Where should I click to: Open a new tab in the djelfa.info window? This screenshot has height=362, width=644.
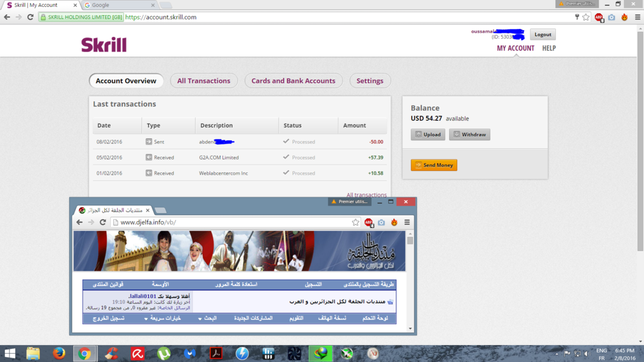[x=160, y=211]
